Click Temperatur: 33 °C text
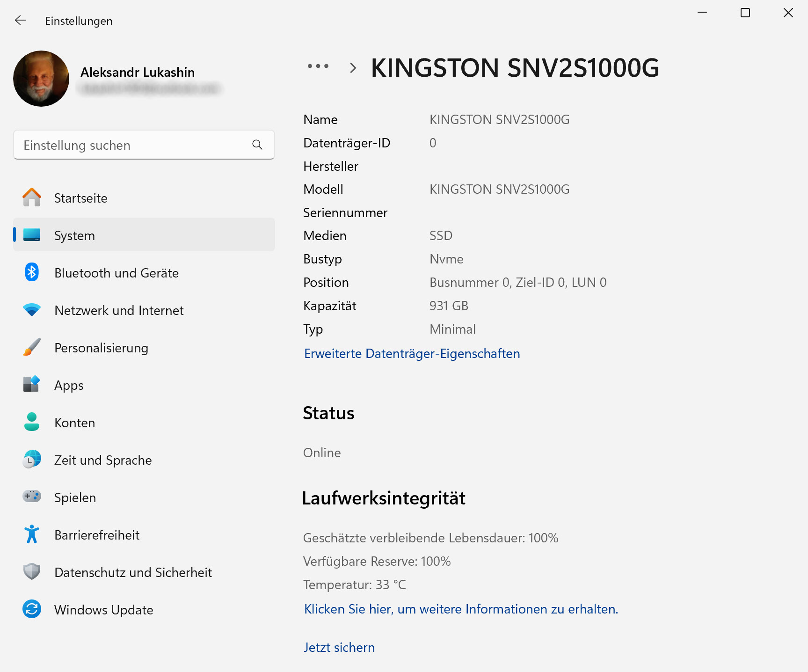 tap(355, 584)
